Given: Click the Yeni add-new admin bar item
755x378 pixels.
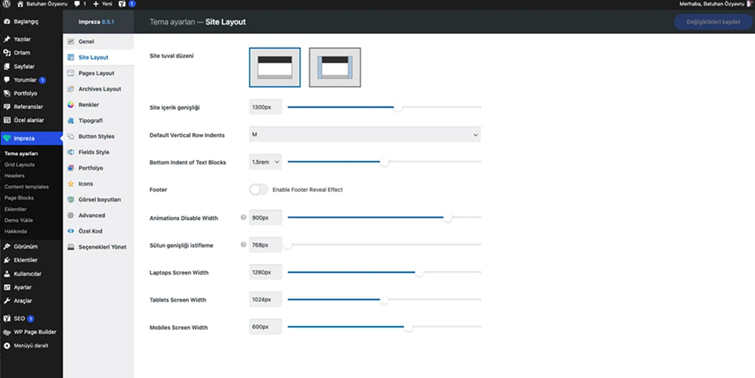Looking at the screenshot, I should pyautogui.click(x=103, y=3).
